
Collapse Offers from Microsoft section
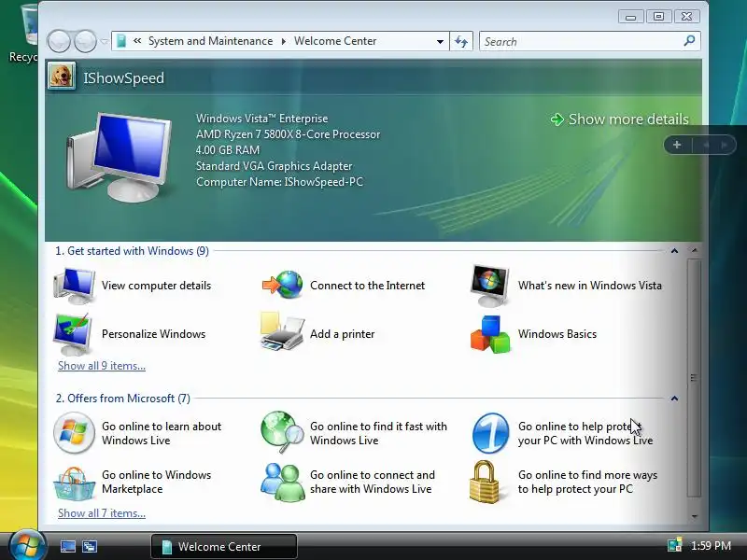click(x=674, y=399)
